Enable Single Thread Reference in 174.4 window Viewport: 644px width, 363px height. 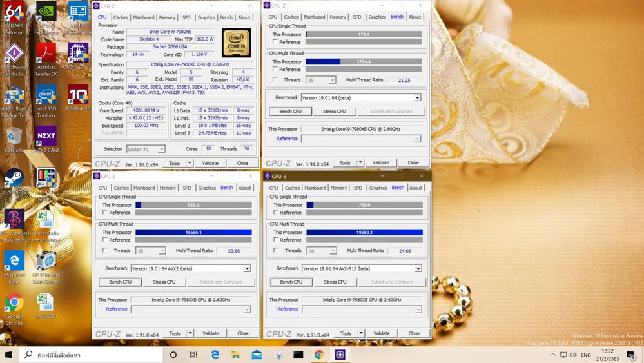275,42
